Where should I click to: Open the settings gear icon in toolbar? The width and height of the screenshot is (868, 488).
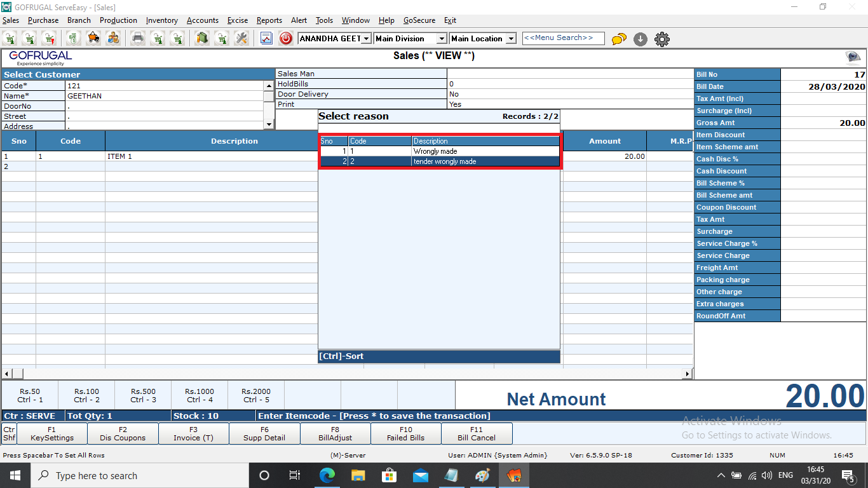pos(662,39)
